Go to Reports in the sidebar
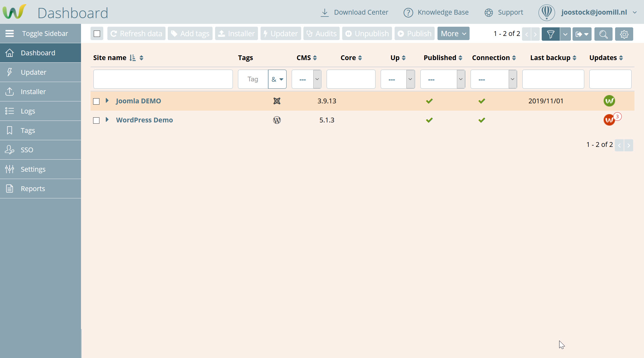Screen dimensions: 644x358 pos(33,189)
